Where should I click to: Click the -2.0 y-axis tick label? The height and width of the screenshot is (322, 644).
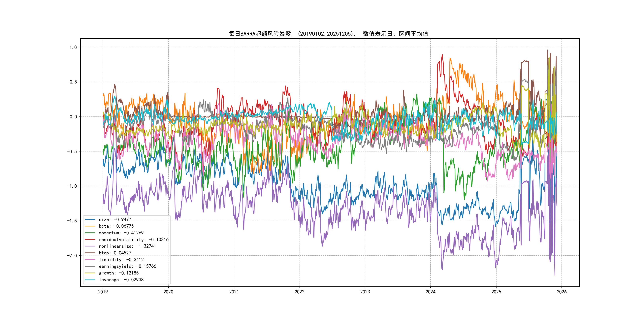[72, 255]
